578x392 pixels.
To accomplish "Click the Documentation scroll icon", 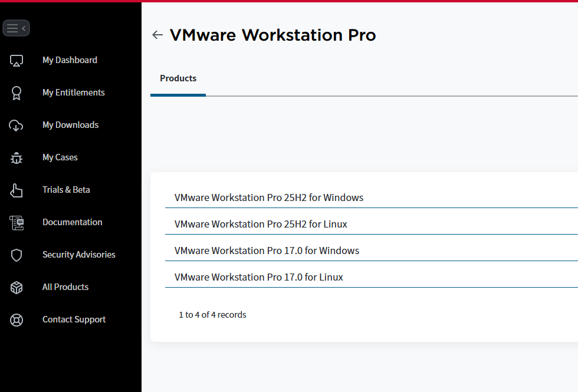I will coord(17,222).
